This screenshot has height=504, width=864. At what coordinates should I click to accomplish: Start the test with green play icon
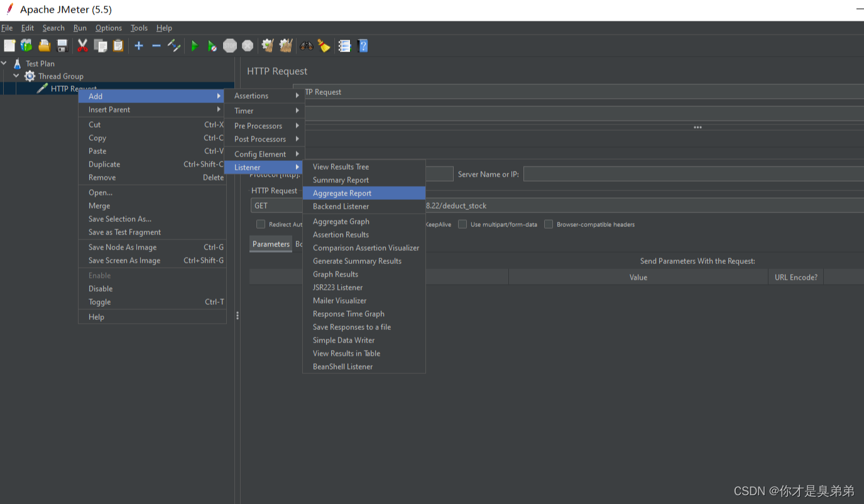195,45
